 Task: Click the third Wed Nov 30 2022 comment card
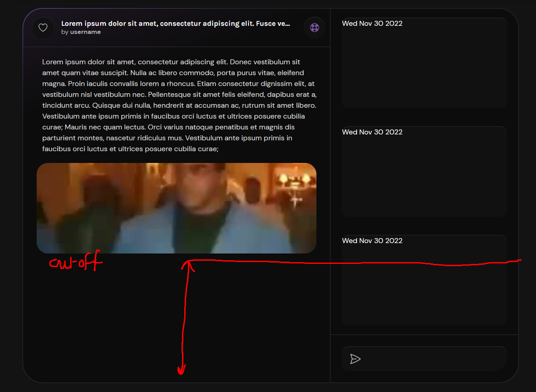[424, 280]
